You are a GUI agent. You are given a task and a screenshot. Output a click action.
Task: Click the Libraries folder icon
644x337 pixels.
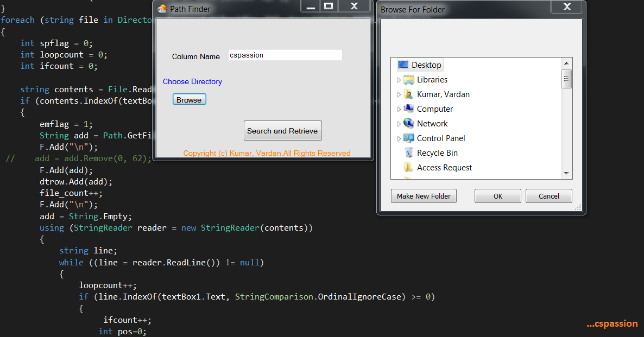click(409, 80)
